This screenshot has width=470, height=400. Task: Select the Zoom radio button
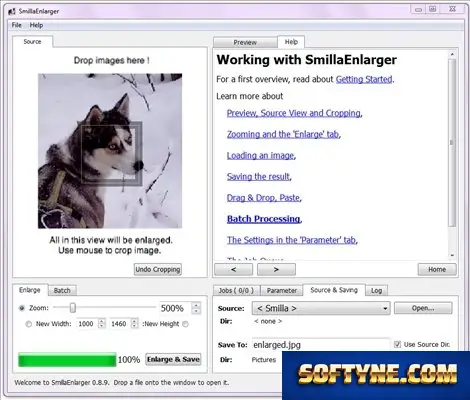(22, 308)
